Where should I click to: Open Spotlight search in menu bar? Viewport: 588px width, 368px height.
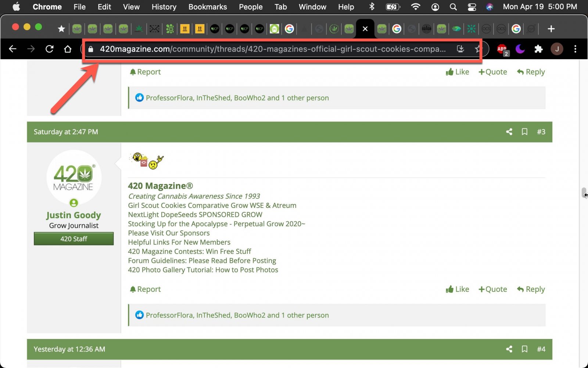[x=453, y=7]
